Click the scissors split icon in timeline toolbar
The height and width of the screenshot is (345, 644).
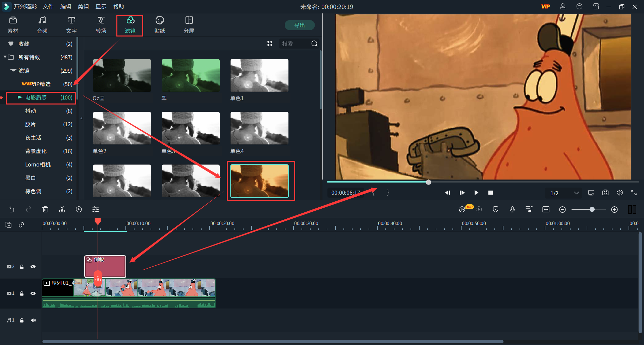[x=62, y=210]
